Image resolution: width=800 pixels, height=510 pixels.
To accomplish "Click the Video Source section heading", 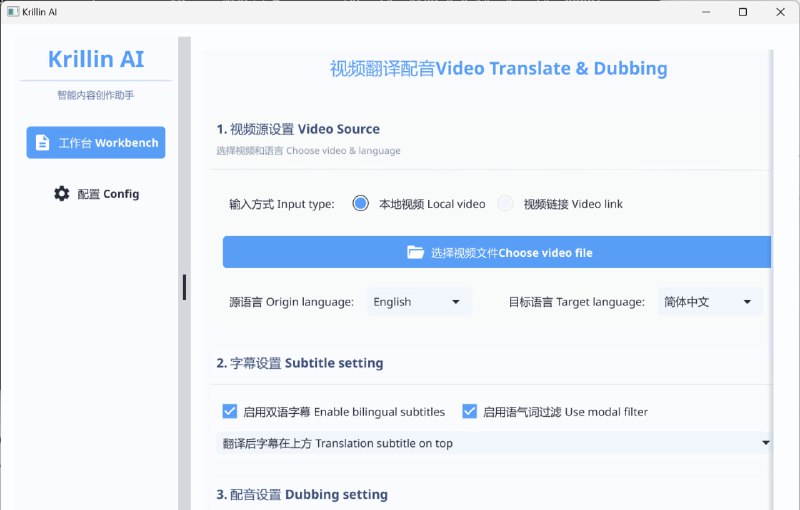I will (x=298, y=129).
